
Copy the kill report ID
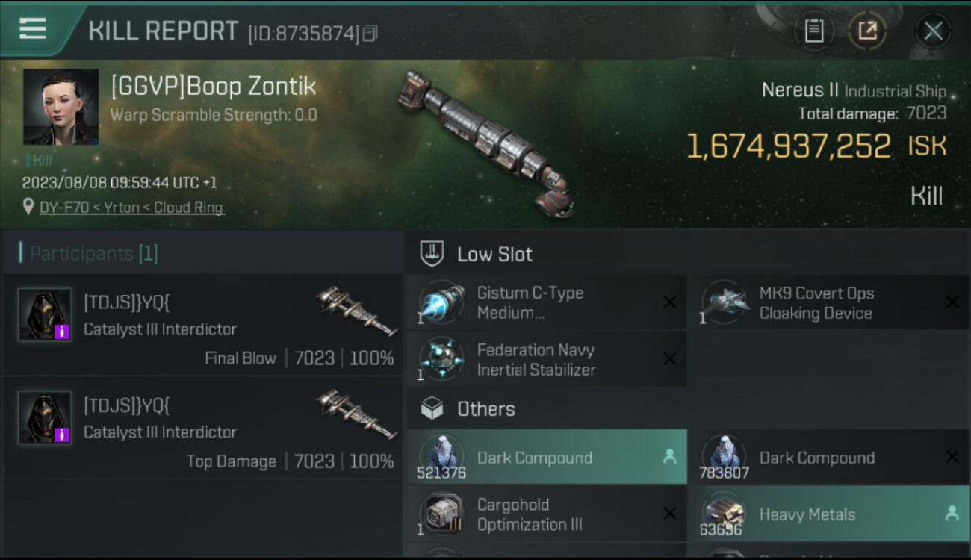(x=370, y=33)
